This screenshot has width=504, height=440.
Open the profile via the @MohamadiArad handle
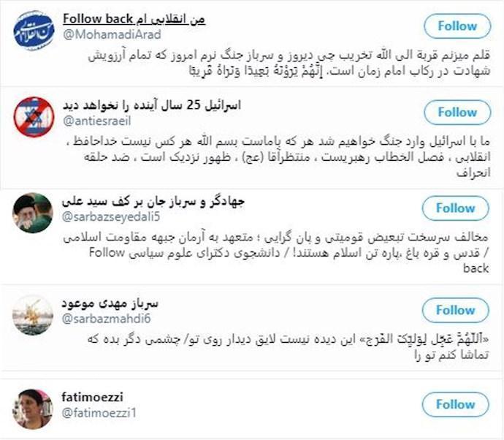112,34
